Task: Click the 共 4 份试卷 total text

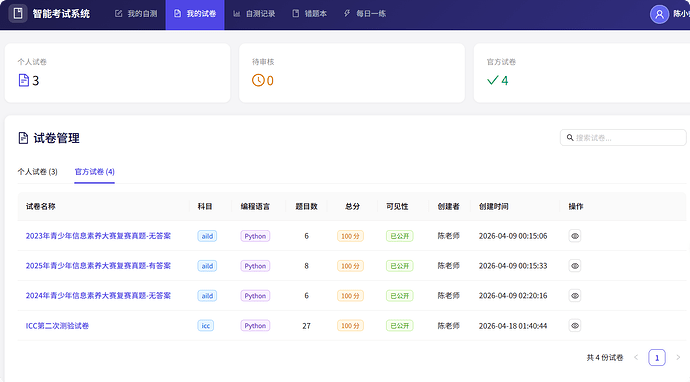Action: pyautogui.click(x=605, y=357)
